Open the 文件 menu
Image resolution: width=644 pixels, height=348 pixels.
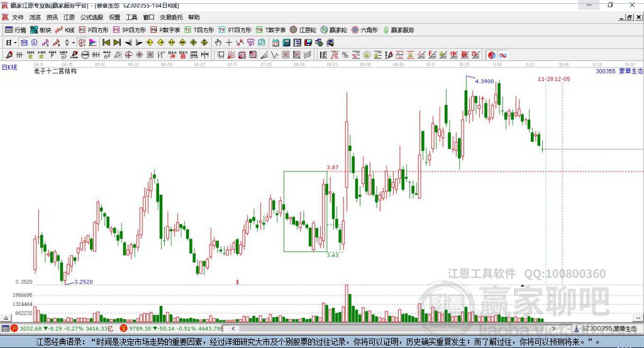coord(18,17)
